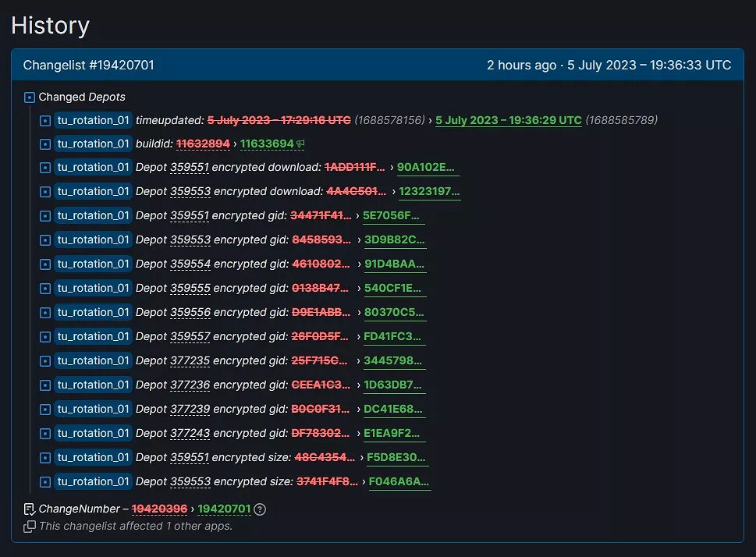Click Depot 377235 number
Viewport: 756px width, 557px height.
pyautogui.click(x=190, y=360)
